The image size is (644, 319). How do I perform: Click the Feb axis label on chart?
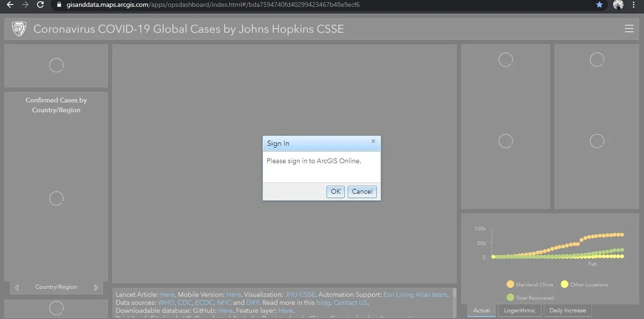click(593, 264)
